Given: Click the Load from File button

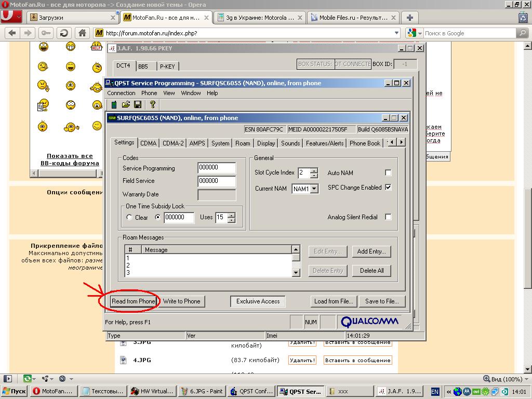Looking at the screenshot, I should pos(334,301).
